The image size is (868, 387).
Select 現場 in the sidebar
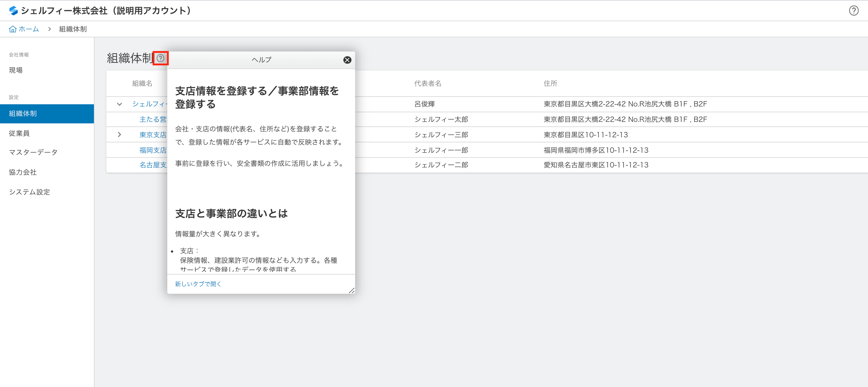(15, 70)
